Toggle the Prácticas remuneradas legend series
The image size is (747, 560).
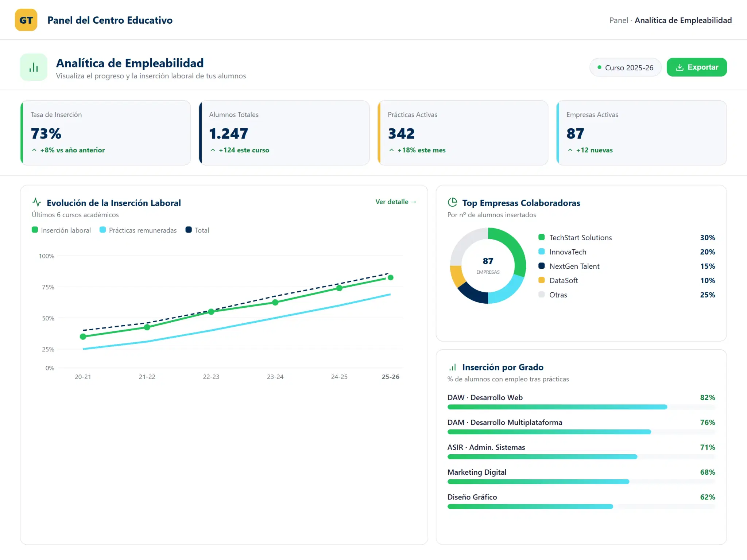138,230
